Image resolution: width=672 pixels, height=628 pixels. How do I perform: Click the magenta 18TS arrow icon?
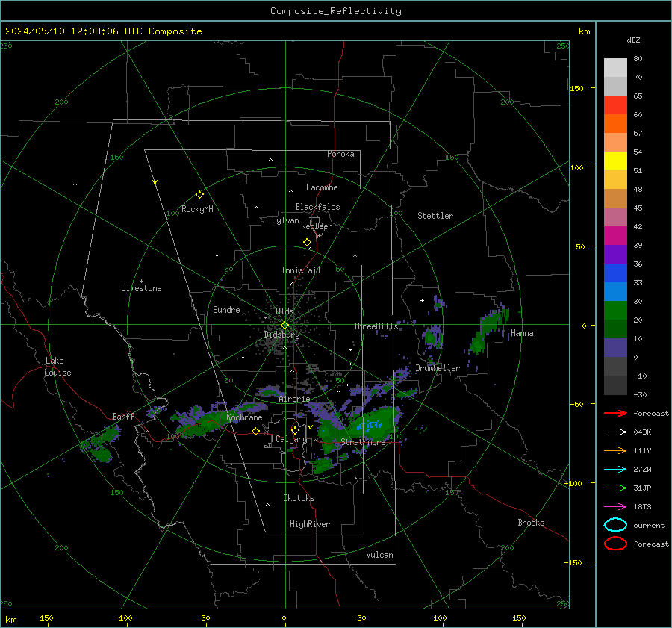pos(615,507)
